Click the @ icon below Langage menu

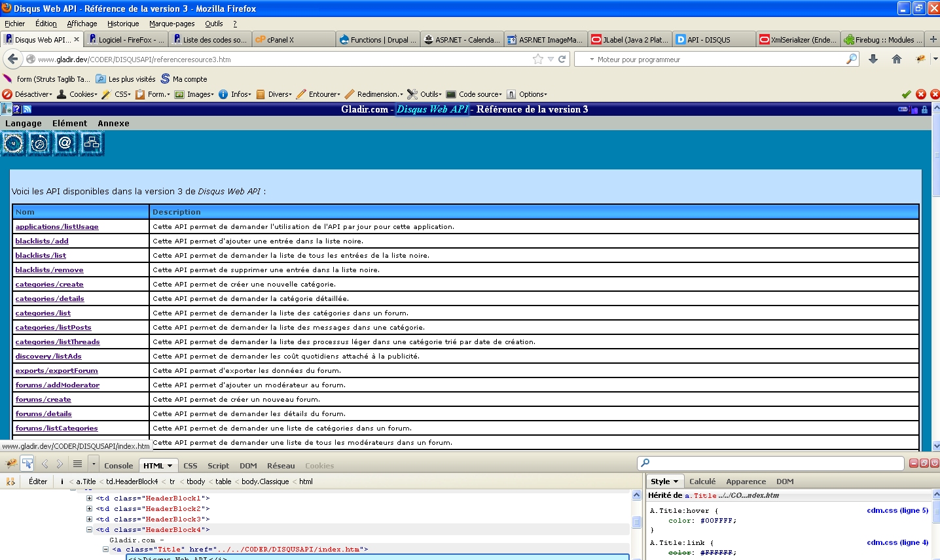click(x=65, y=143)
